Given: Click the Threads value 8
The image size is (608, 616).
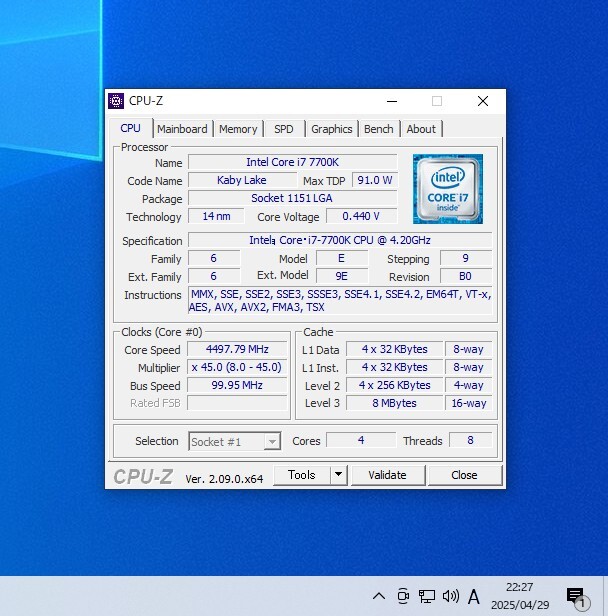Looking at the screenshot, I should (471, 440).
